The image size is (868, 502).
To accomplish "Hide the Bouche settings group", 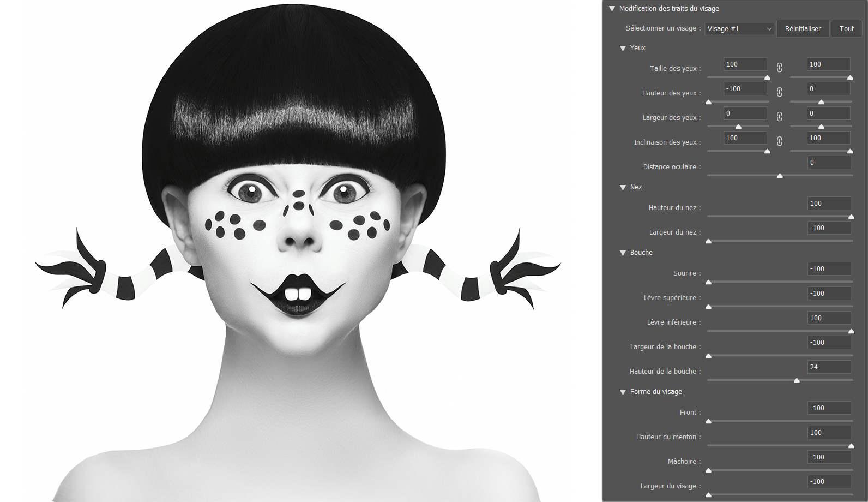I will pyautogui.click(x=623, y=253).
